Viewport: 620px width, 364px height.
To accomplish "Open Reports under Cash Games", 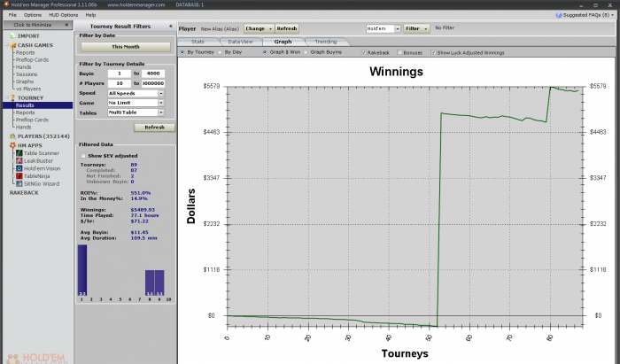I will coord(26,52).
